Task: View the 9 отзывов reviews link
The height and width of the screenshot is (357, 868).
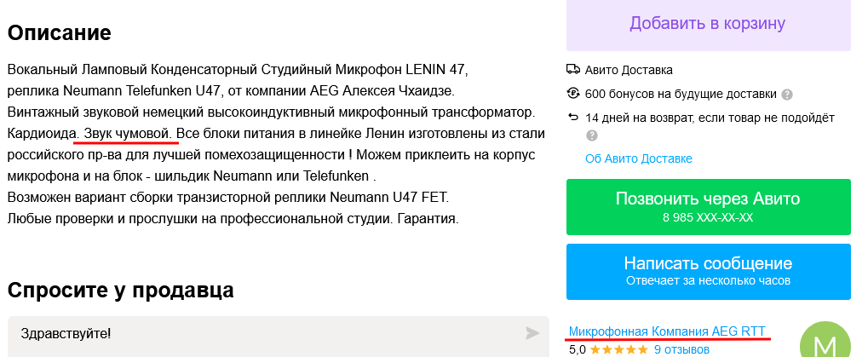Action: 681,350
